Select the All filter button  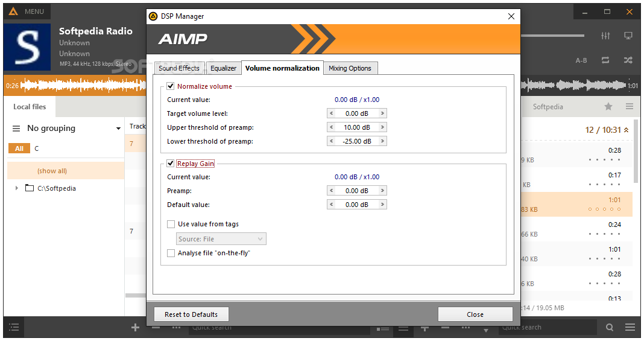(19, 148)
